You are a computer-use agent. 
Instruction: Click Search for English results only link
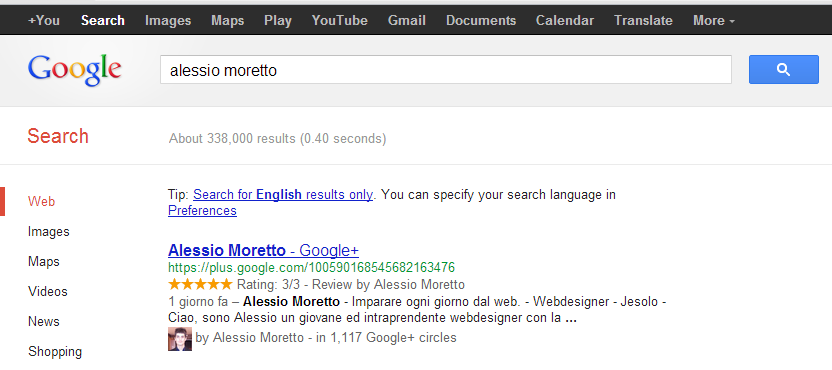pos(283,194)
